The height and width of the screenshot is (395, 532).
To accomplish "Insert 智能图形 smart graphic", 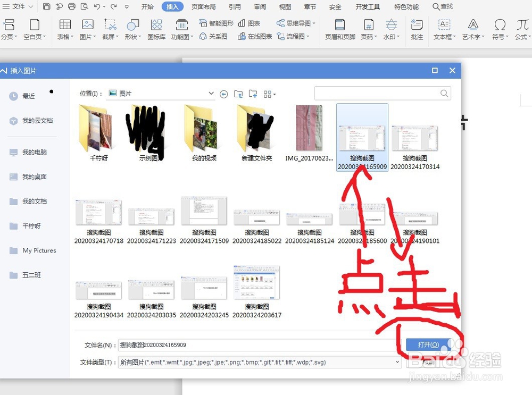I will coord(217,23).
